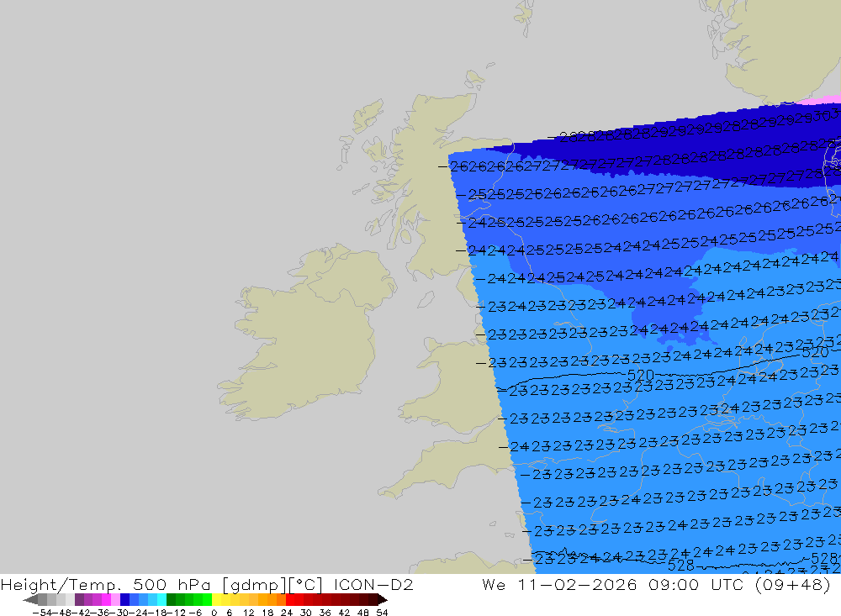841x616 pixels.
Task: Click the '24' legend tick label
Action: (x=287, y=613)
